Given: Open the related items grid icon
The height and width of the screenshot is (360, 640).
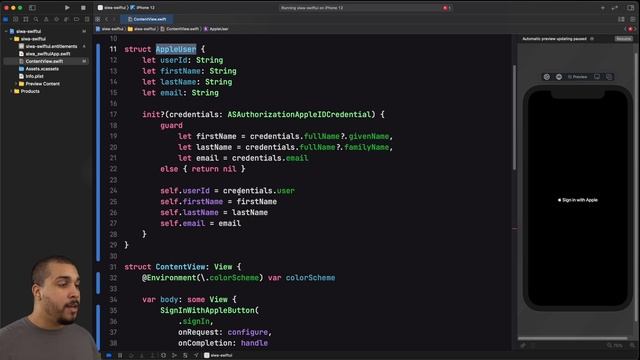Looking at the screenshot, I should coord(98,19).
